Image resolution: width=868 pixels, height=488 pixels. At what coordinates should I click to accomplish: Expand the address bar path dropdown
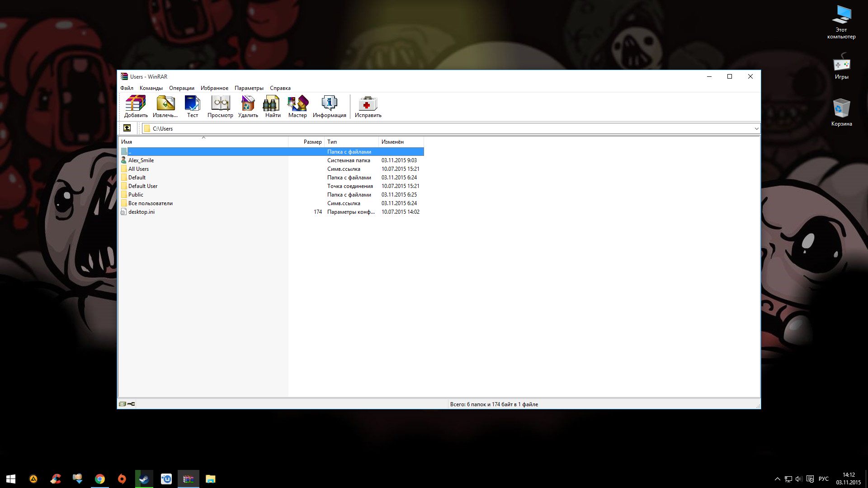(756, 129)
